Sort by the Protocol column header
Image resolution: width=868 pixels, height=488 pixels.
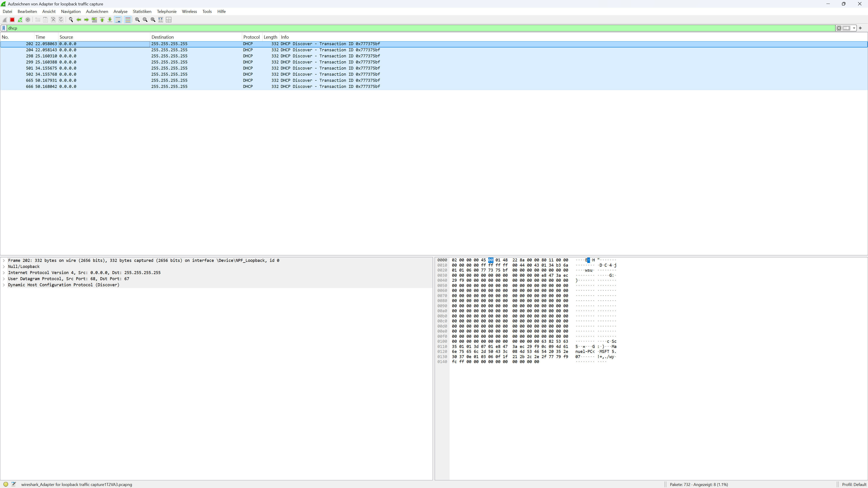(251, 37)
